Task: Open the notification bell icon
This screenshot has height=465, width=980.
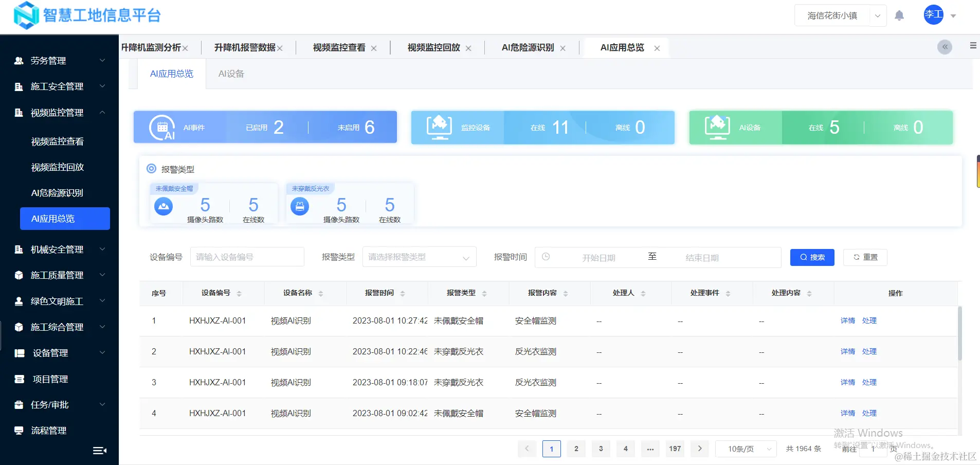Action: coord(899,15)
